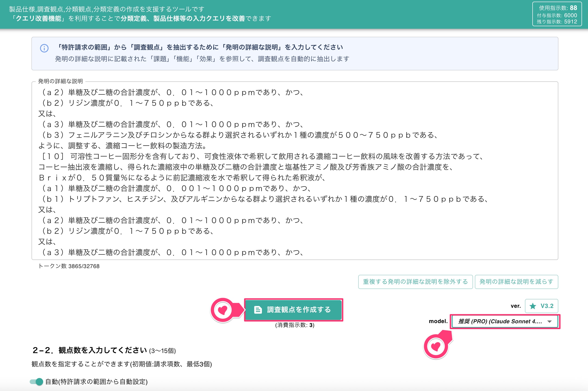Open the model dropdown showing Claude Sonnet

(x=505, y=321)
